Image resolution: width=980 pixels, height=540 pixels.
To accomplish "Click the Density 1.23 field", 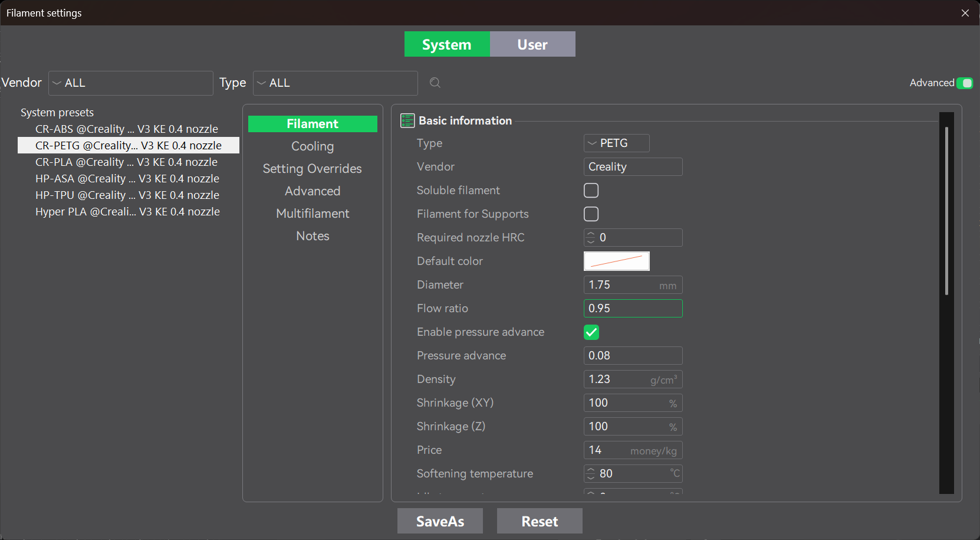I will [633, 379].
